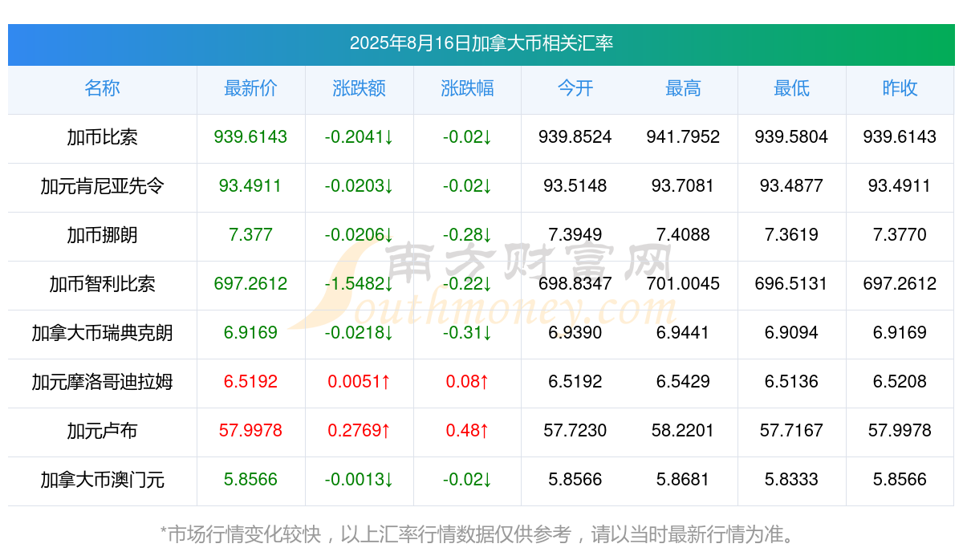Select the 昨收 column header
Screen dimensions: 963x560
[900, 88]
